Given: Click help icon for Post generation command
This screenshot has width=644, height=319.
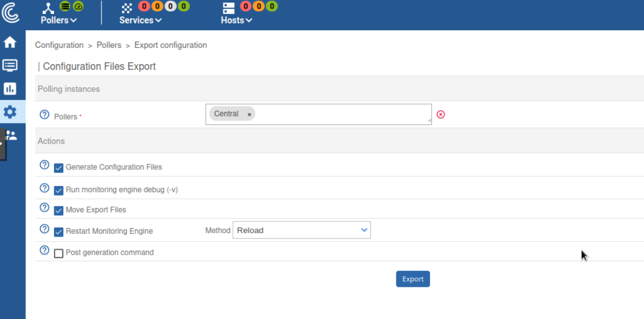Looking at the screenshot, I should tap(44, 250).
